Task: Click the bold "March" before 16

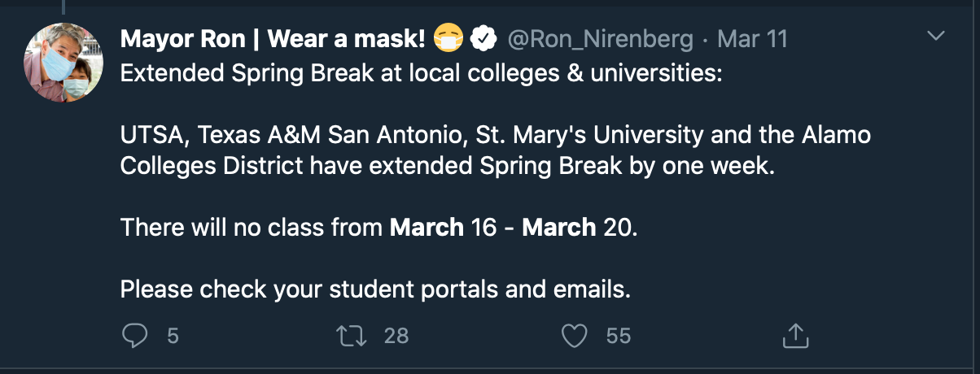Action: coord(427,227)
